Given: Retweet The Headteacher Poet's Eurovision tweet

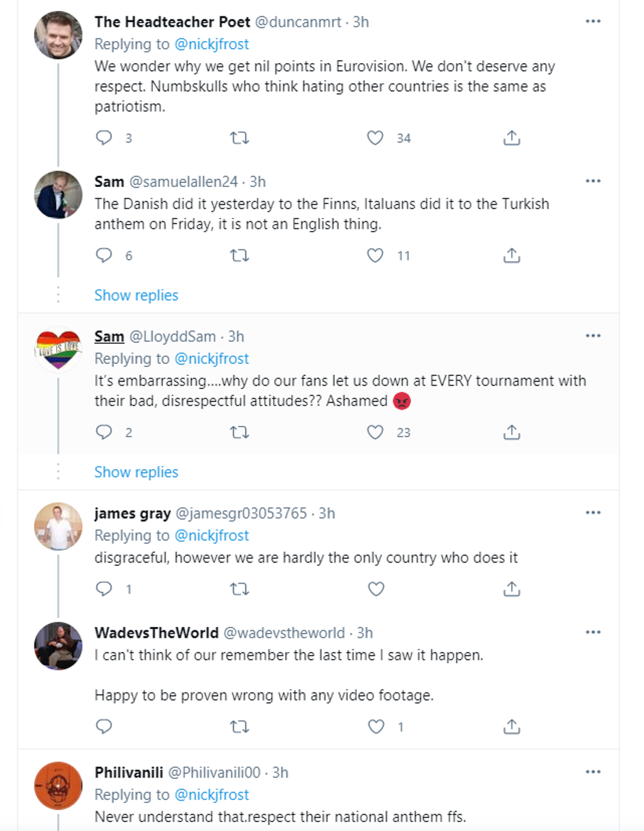Looking at the screenshot, I should tap(239, 138).
